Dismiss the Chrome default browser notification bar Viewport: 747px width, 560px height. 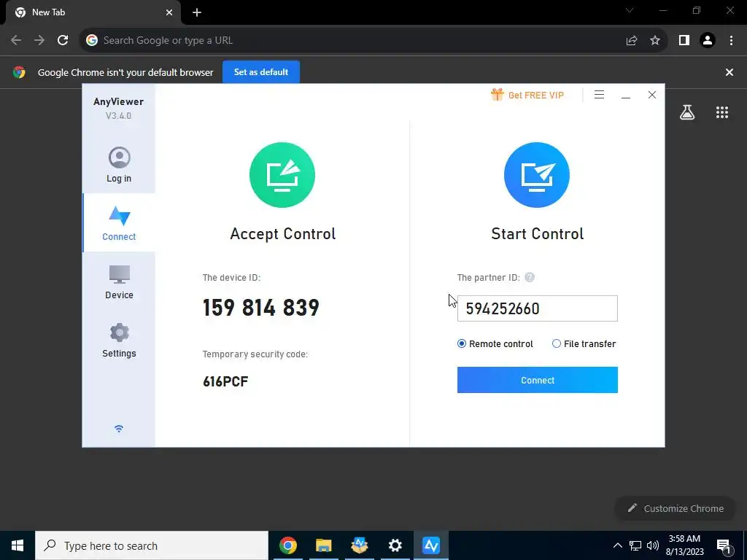point(729,72)
